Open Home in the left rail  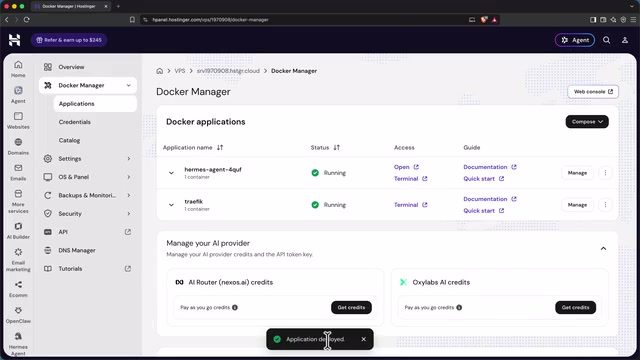[x=18, y=69]
